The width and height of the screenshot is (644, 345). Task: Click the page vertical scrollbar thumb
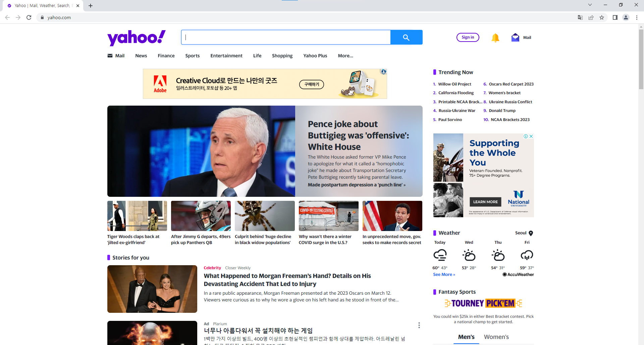[641, 59]
